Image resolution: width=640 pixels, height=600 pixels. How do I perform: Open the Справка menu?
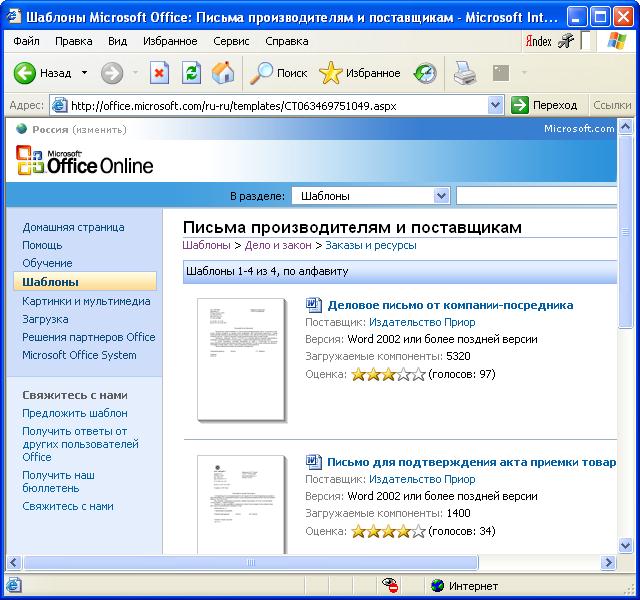tap(287, 41)
